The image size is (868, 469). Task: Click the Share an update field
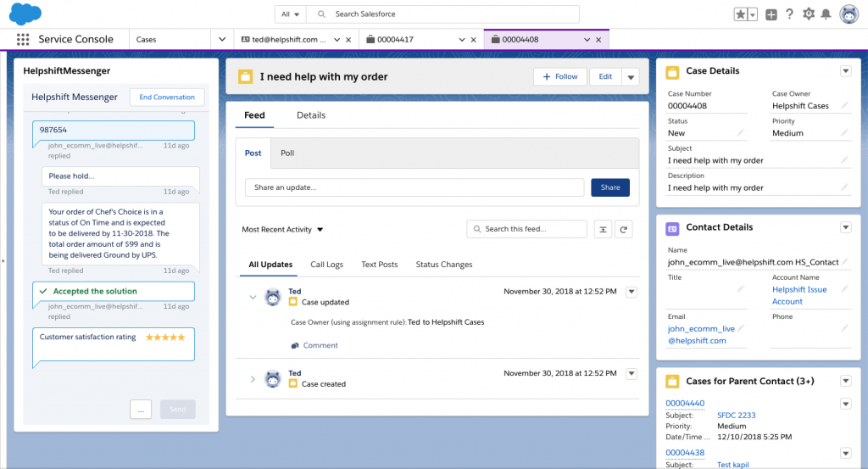click(415, 187)
